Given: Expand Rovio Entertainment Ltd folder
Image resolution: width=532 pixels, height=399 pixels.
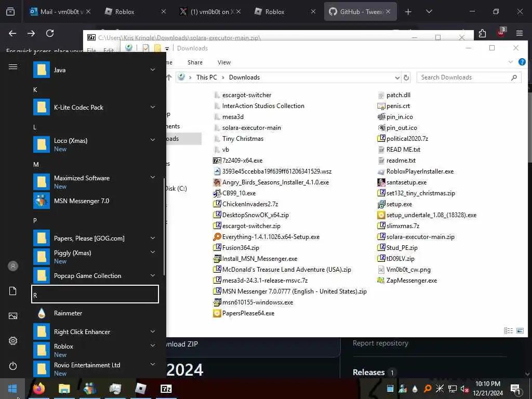Looking at the screenshot, I should [x=153, y=364].
